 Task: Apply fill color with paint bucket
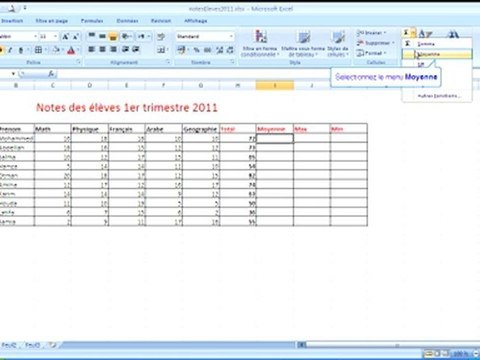click(56, 50)
